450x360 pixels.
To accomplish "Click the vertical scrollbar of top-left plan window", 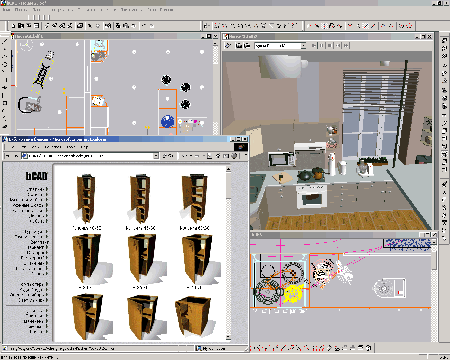I will tap(216, 87).
